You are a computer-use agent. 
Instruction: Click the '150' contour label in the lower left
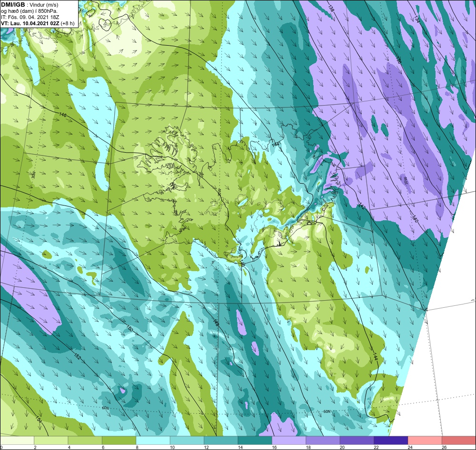[129, 329]
